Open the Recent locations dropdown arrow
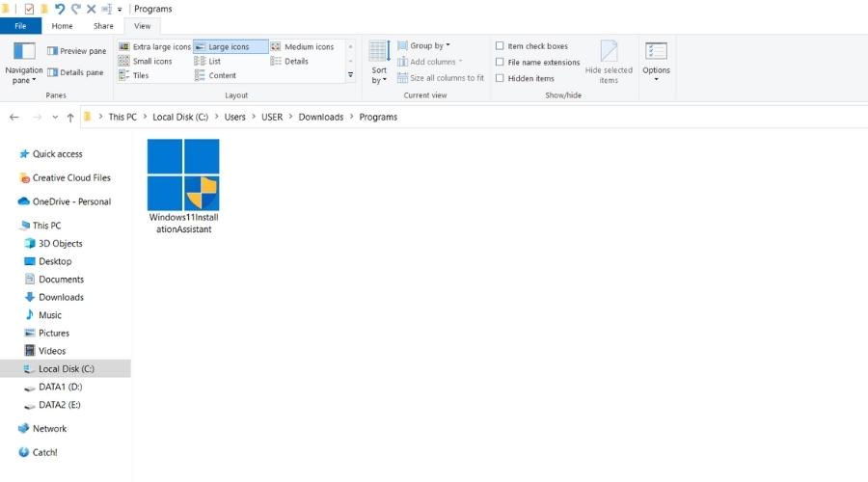Screen dimensions: 868x482 point(55,117)
